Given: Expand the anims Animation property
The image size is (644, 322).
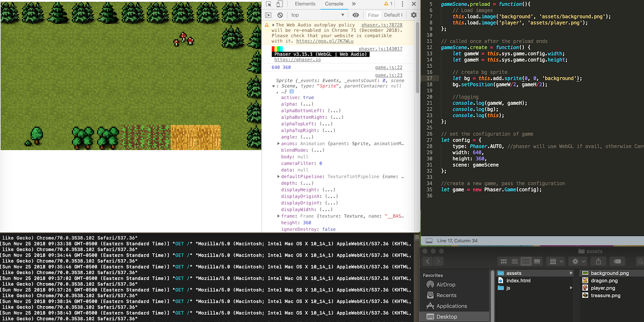Looking at the screenshot, I should 278,143.
